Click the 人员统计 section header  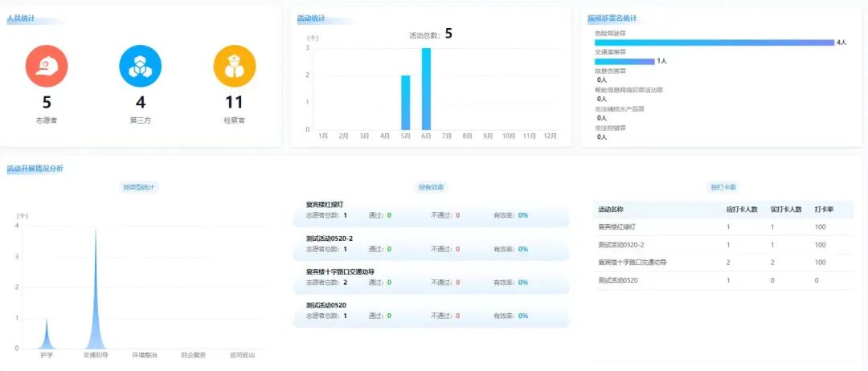21,18
